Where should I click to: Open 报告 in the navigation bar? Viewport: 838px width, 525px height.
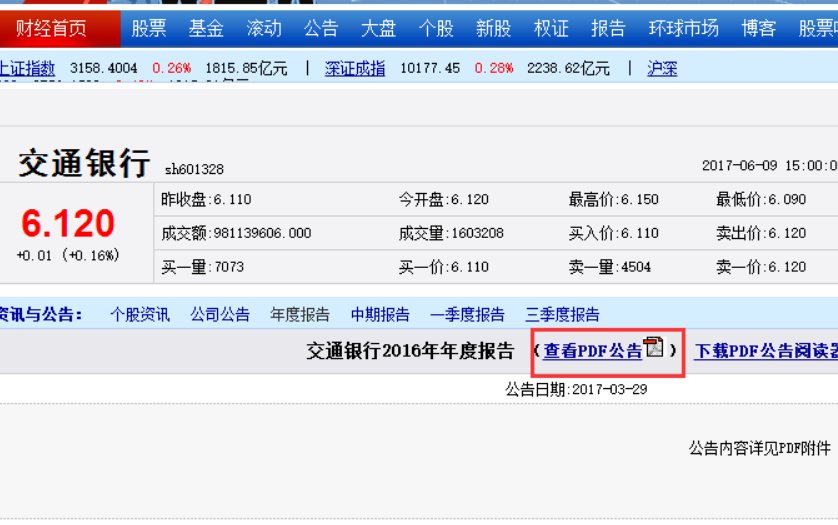click(x=608, y=28)
